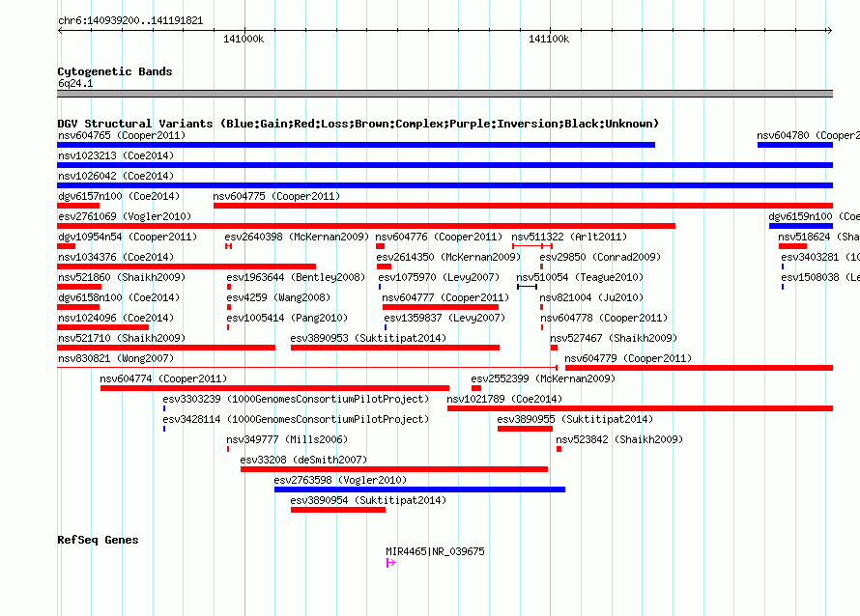Click the nsv604765 (Cooper2011) variant label
The height and width of the screenshot is (616, 860).
(x=122, y=135)
